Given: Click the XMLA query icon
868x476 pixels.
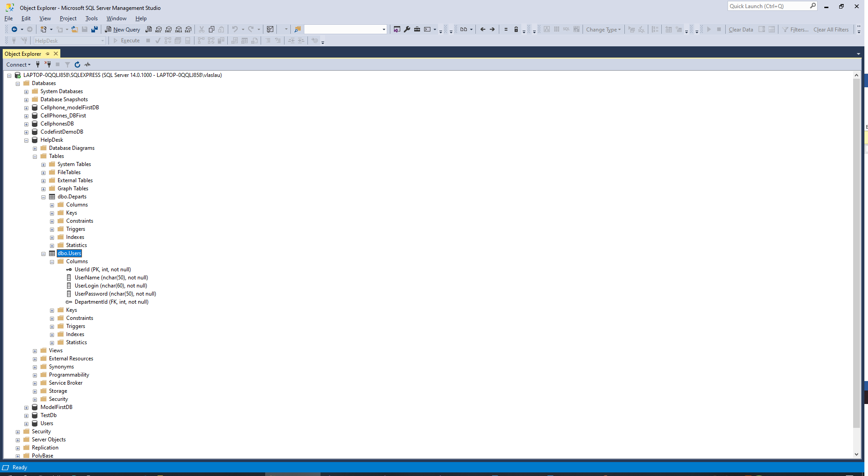Looking at the screenshot, I should [x=179, y=29].
